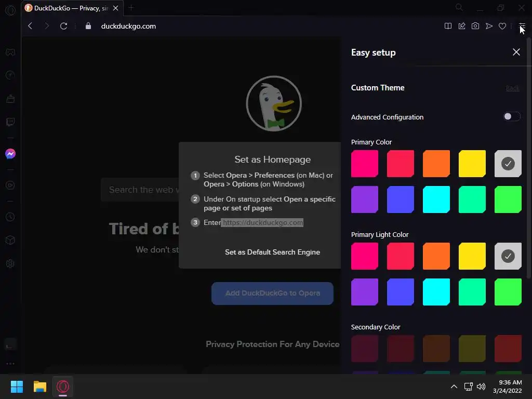The image size is (532, 399).
Task: Open the Windows Start menu
Action: pos(17,387)
